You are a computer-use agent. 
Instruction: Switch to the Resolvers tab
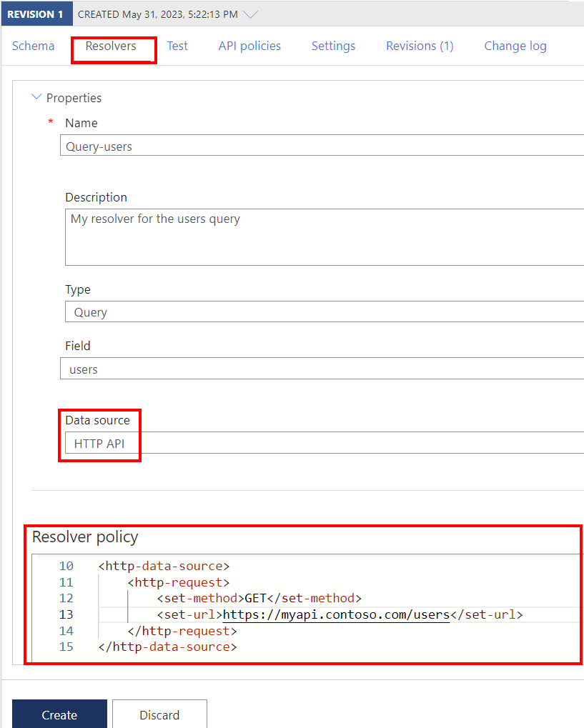[111, 46]
